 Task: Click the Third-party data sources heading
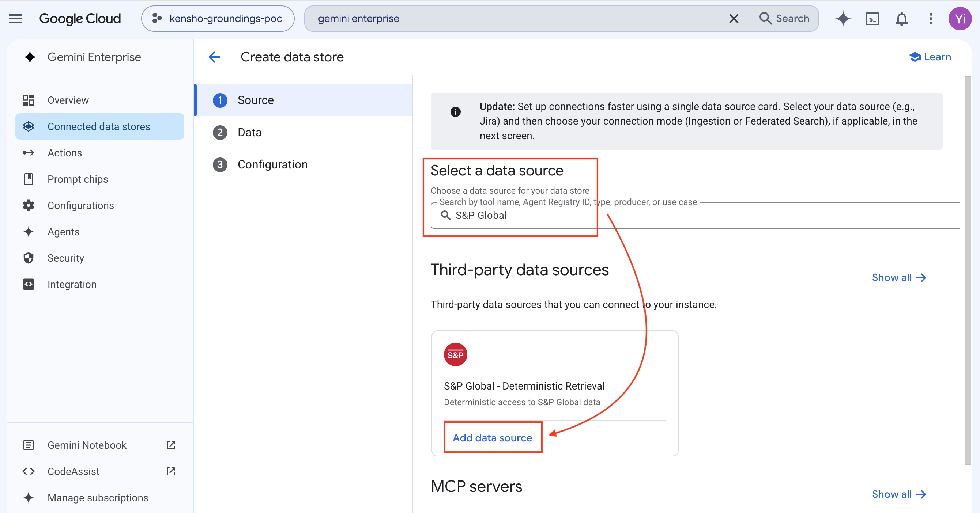click(520, 270)
